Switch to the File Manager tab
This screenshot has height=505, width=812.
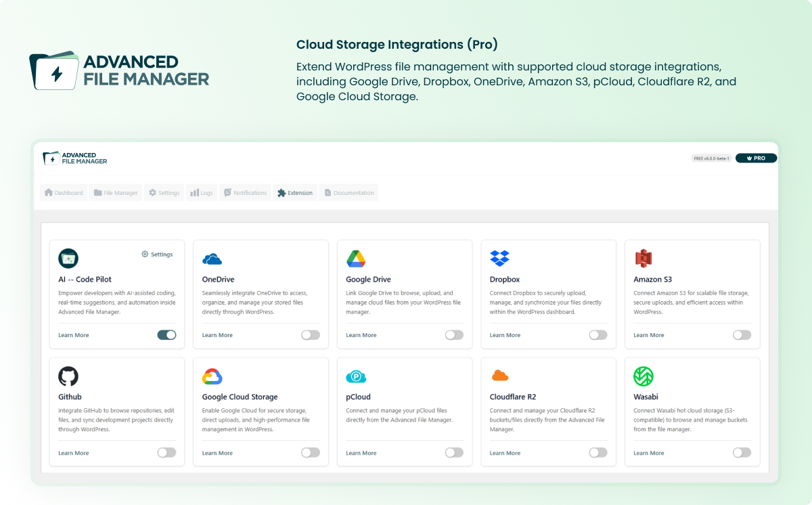point(116,193)
